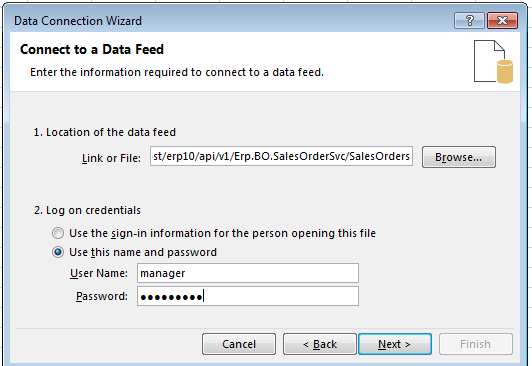The width and height of the screenshot is (532, 366).
Task: Click into the User Name field
Action: [248, 273]
